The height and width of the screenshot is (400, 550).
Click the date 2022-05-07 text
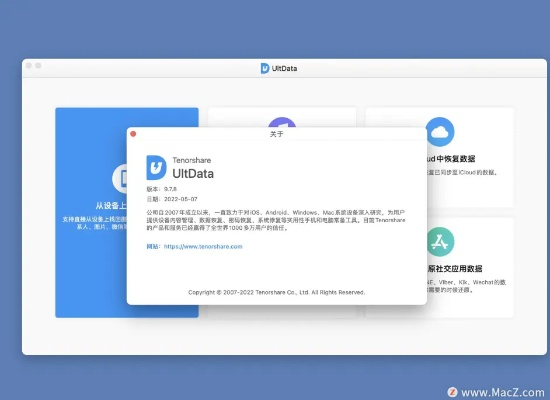[x=181, y=199]
